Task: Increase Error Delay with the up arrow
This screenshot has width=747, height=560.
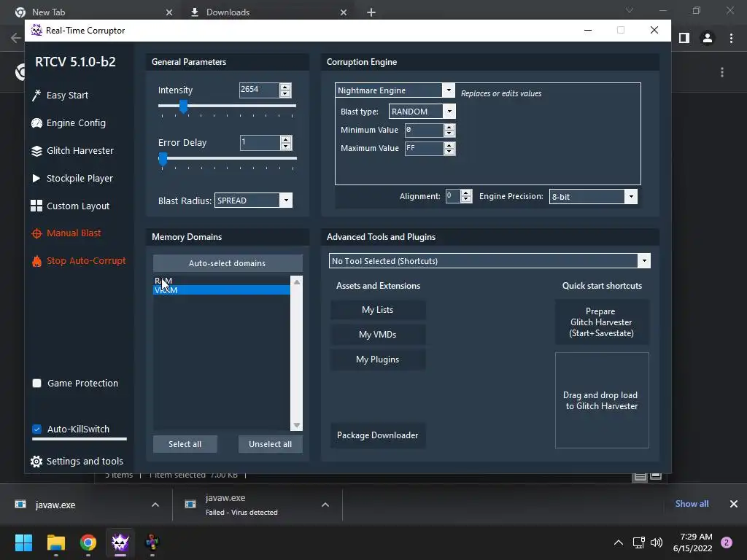Action: pyautogui.click(x=286, y=139)
